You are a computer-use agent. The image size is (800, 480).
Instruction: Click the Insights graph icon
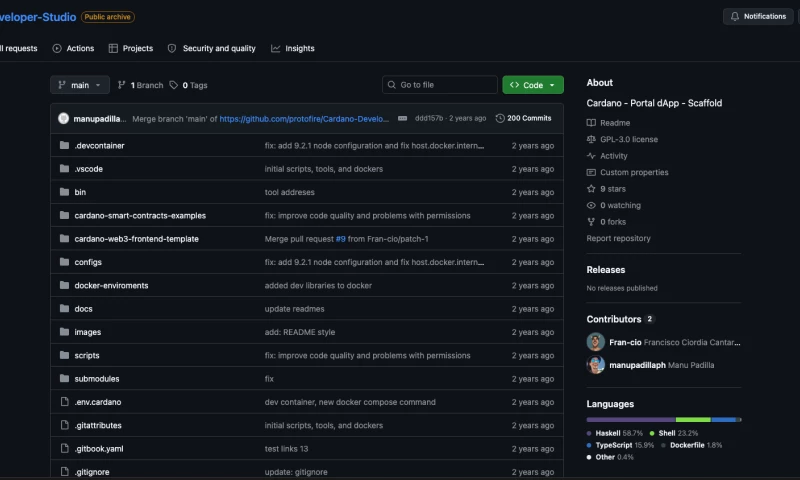(276, 48)
